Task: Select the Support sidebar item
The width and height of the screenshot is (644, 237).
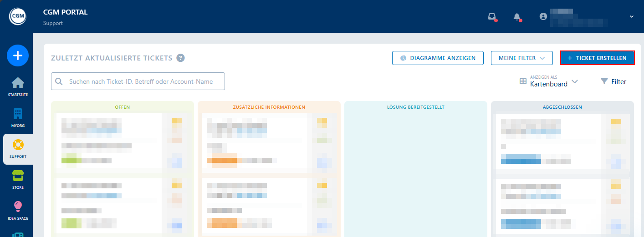Action: [x=18, y=149]
